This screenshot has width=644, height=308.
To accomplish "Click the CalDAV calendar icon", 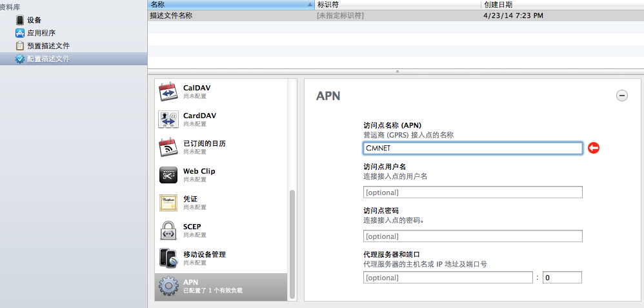I will click(168, 92).
